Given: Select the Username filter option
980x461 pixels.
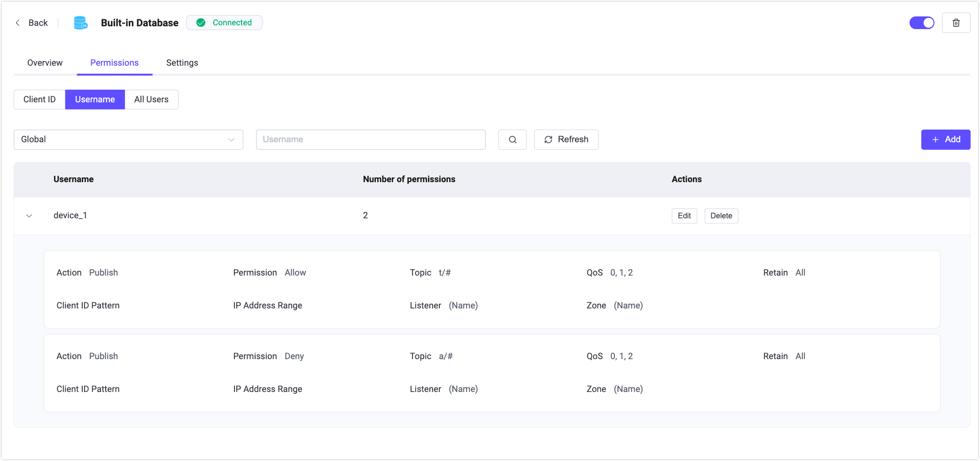Looking at the screenshot, I should coord(95,100).
